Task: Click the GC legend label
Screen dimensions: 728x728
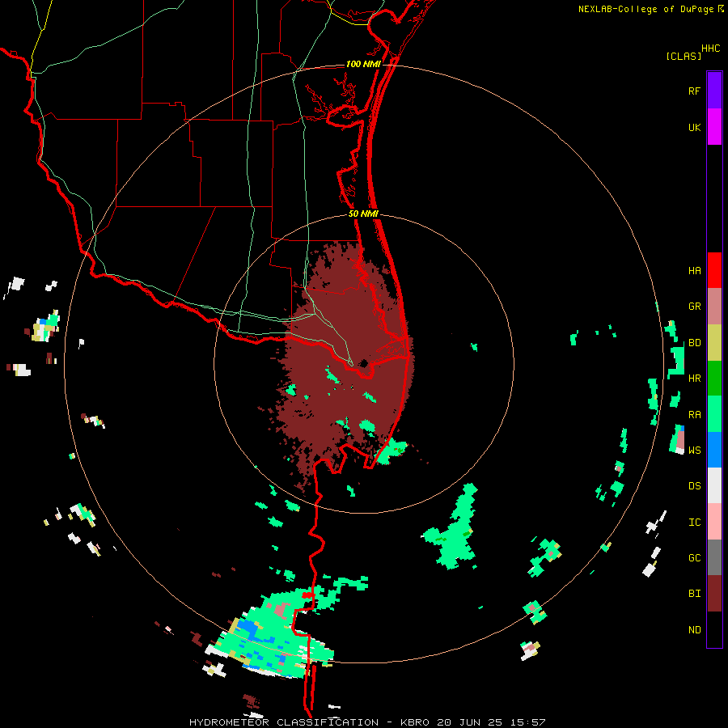Action: pyautogui.click(x=694, y=558)
